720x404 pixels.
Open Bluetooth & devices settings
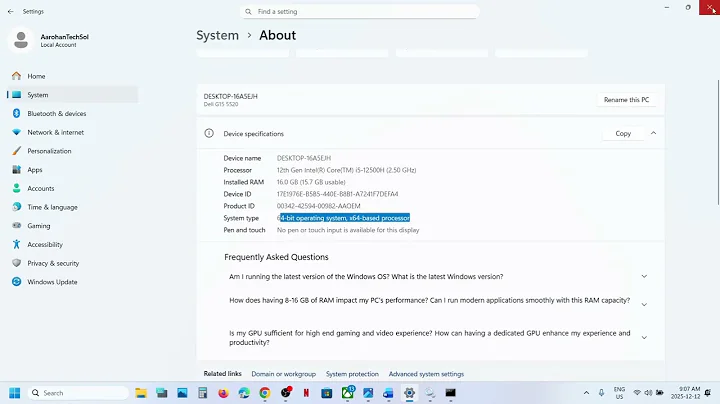pyautogui.click(x=73, y=113)
